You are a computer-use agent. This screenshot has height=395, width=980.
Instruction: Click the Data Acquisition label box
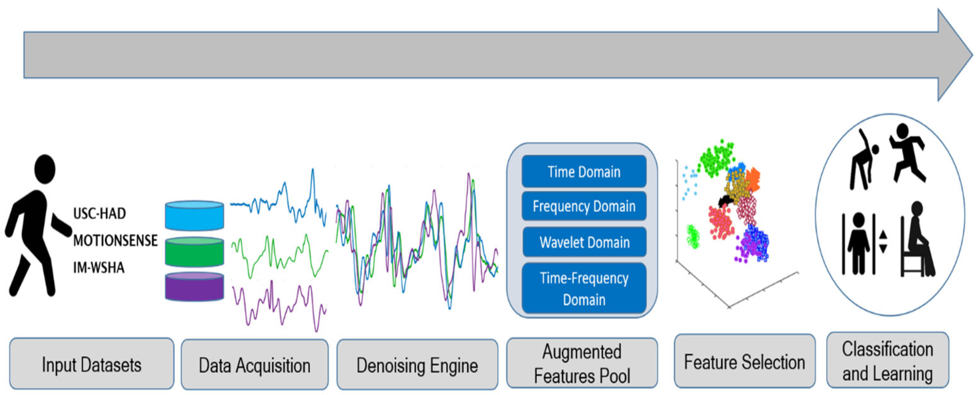pos(255,365)
